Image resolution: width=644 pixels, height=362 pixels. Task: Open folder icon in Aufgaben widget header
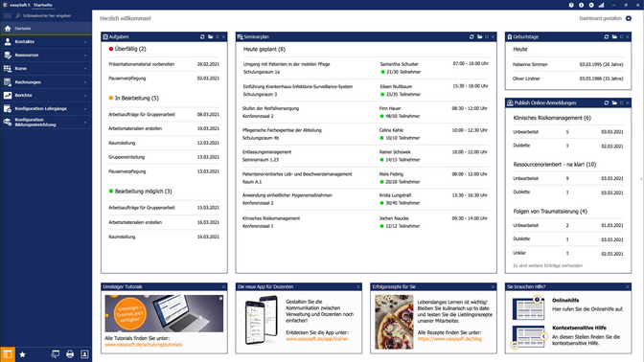pos(210,37)
